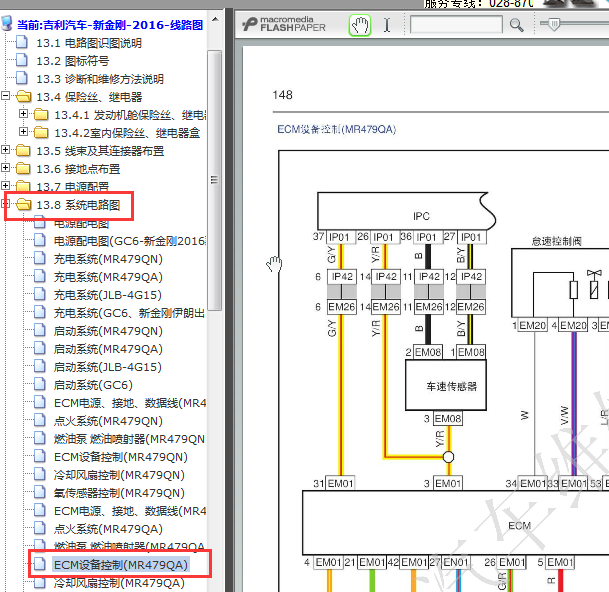This screenshot has height=592, width=609.
Task: Open 点火系统(MR479QA) page
Action: point(108,529)
